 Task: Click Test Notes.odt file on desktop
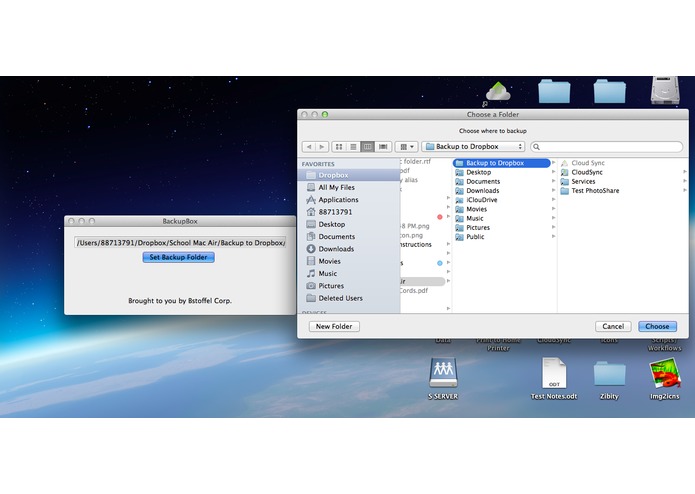click(x=554, y=379)
